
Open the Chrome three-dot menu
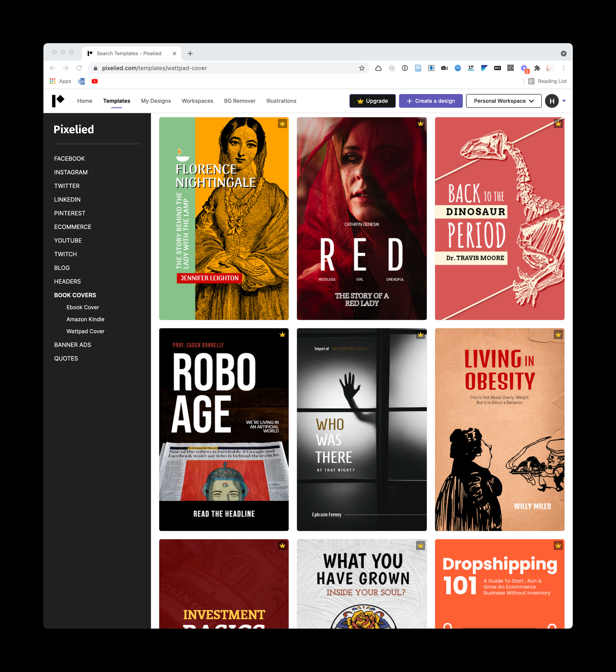(564, 68)
